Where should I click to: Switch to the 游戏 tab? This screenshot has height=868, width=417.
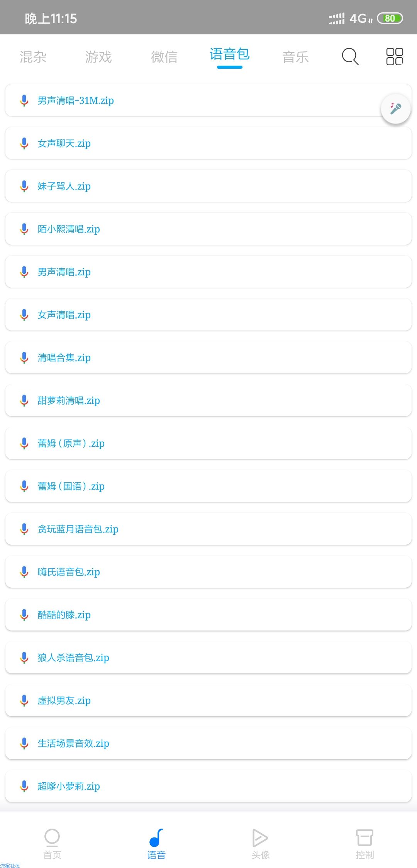tap(98, 57)
